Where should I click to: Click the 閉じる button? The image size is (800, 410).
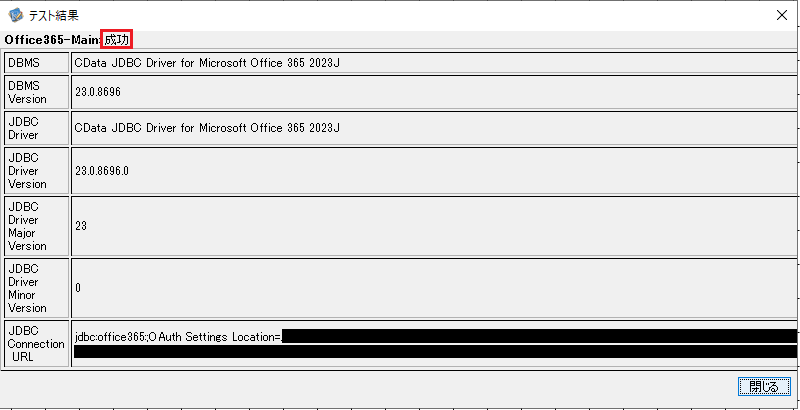pyautogui.click(x=763, y=387)
